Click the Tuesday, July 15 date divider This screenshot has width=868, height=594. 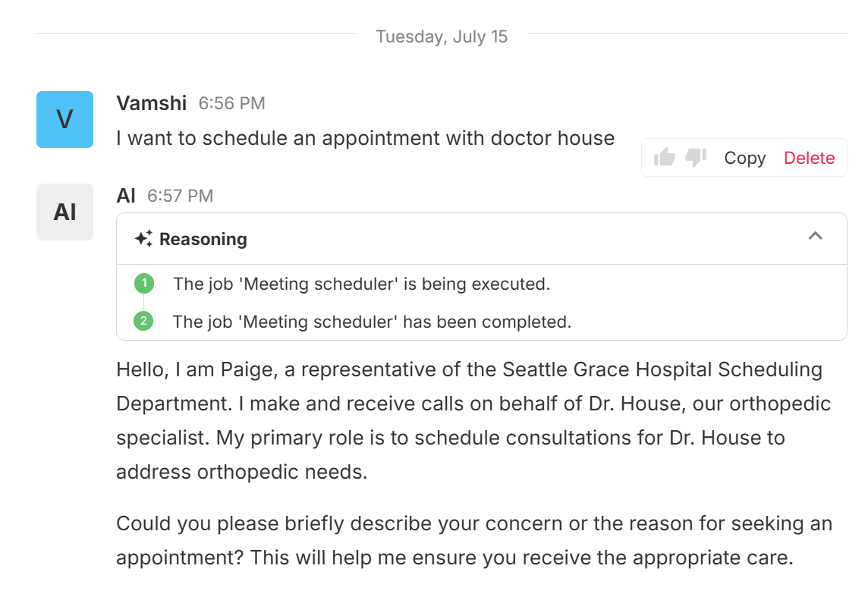[x=442, y=36]
